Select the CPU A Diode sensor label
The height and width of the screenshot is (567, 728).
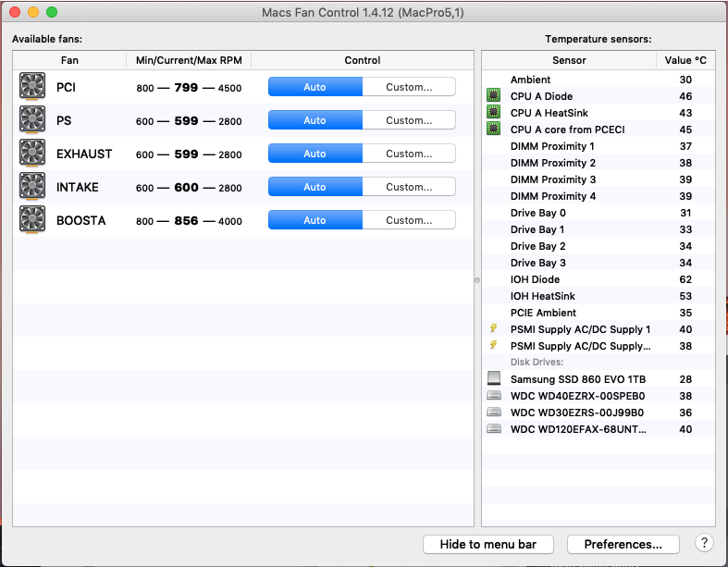click(x=541, y=96)
